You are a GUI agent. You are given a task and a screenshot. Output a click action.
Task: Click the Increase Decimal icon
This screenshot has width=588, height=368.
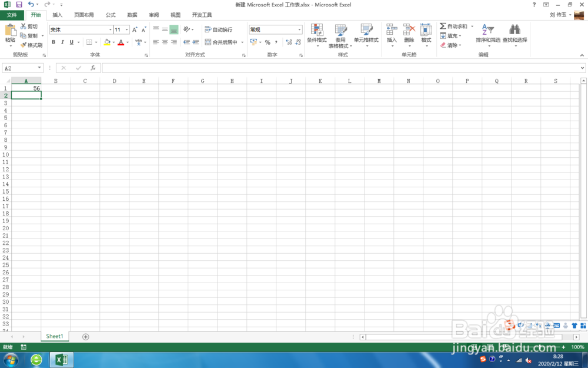point(289,41)
